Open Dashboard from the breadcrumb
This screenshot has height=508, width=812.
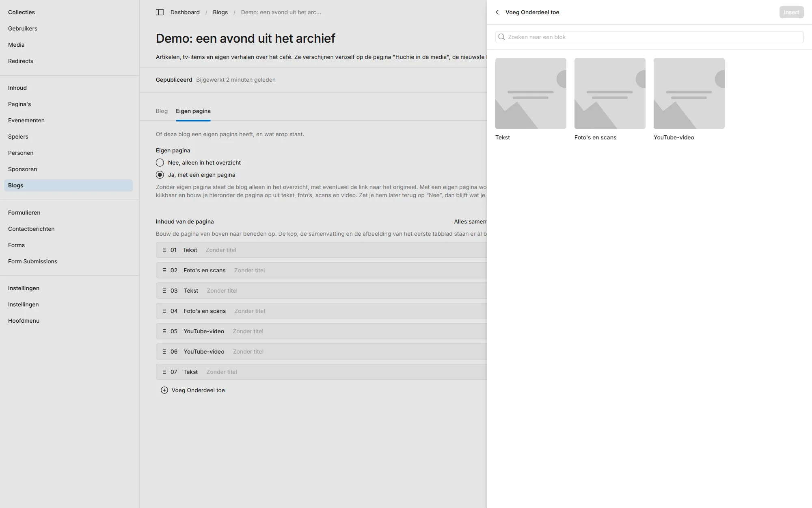(185, 12)
